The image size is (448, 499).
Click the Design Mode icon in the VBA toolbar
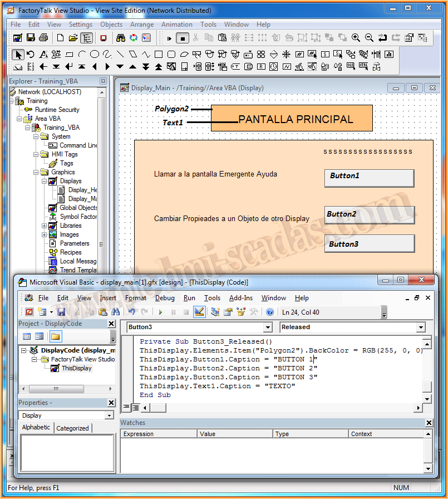click(x=199, y=312)
